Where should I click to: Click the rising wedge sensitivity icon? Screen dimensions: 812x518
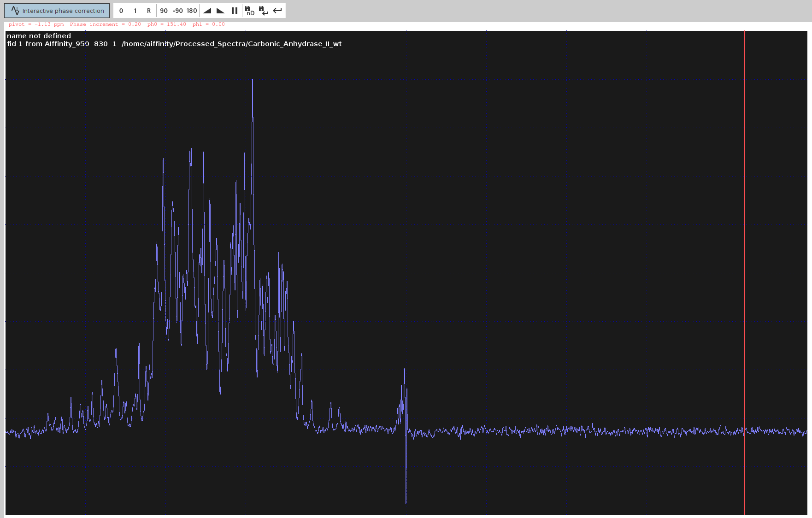click(x=207, y=11)
